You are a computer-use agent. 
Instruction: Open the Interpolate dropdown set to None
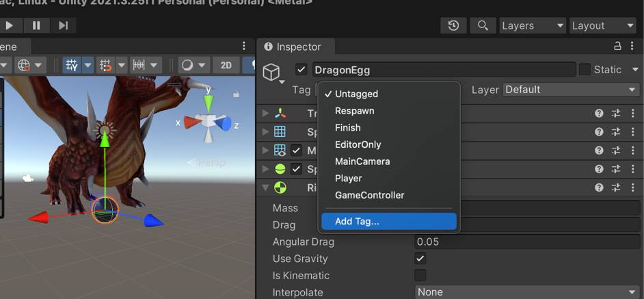(527, 292)
